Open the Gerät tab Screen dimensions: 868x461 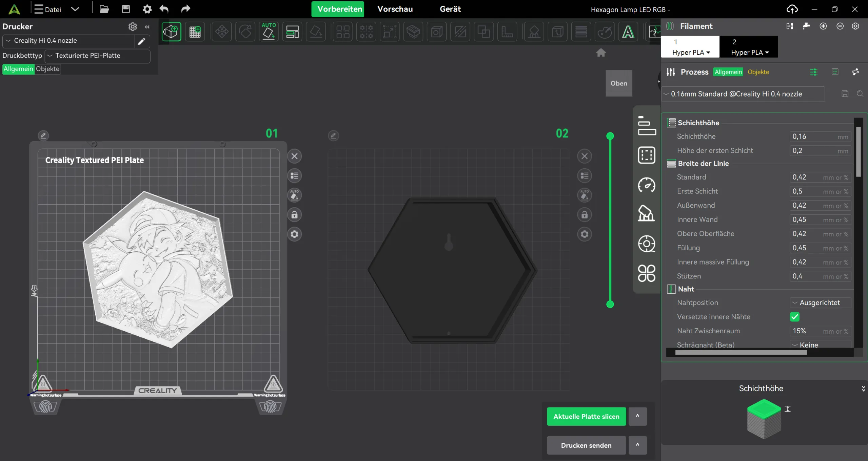point(450,9)
